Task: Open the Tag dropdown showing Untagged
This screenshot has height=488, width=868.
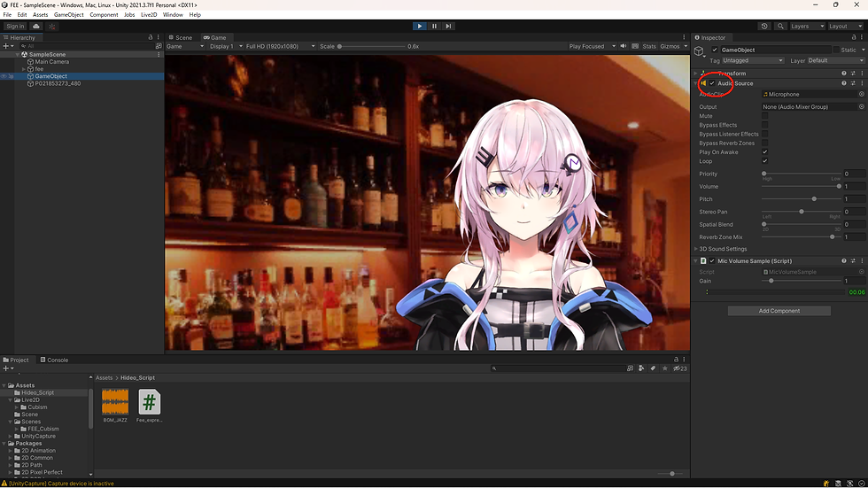Action: pyautogui.click(x=753, y=60)
